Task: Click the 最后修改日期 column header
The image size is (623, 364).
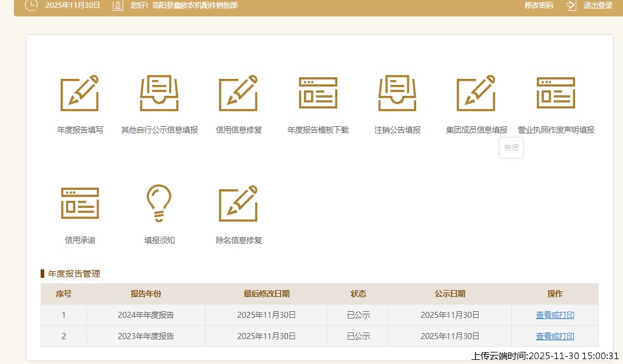Action: click(x=266, y=294)
